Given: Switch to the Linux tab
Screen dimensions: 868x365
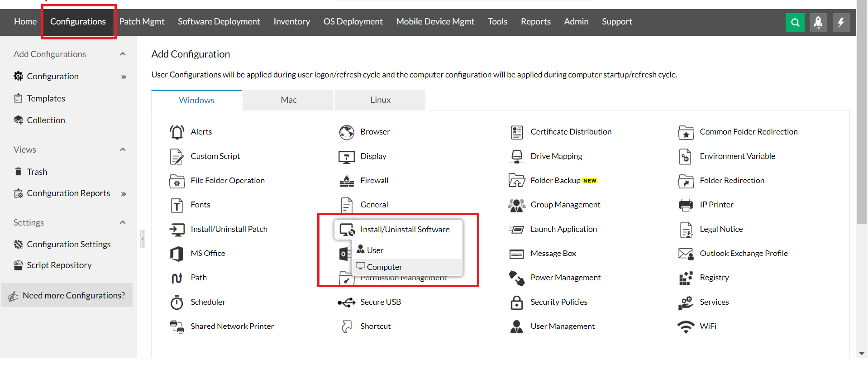Looking at the screenshot, I should point(380,100).
